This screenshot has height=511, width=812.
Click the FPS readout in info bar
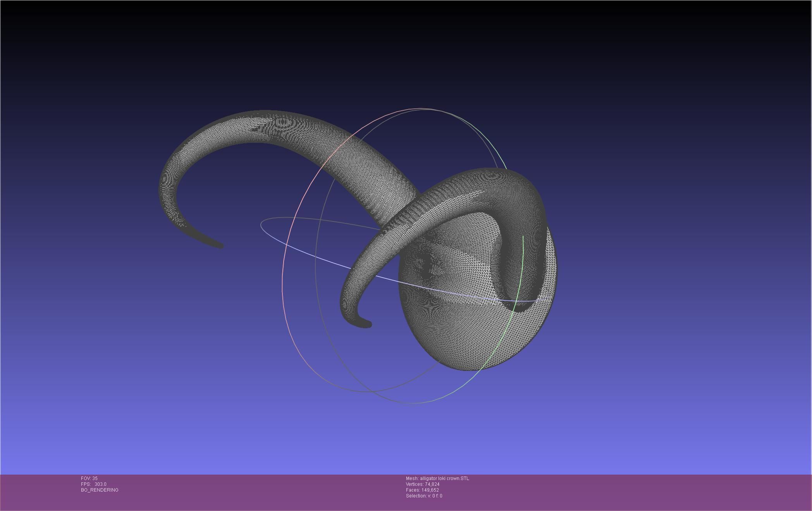[93, 484]
